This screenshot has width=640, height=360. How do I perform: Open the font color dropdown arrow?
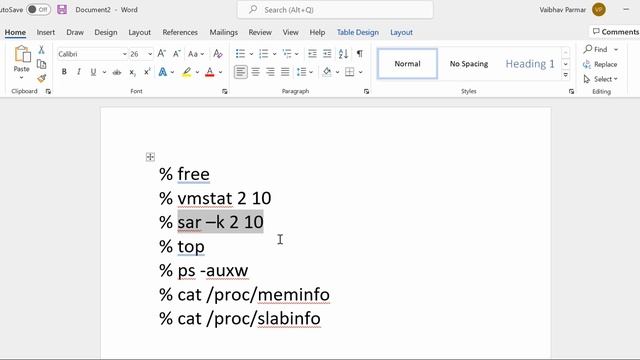click(220, 72)
